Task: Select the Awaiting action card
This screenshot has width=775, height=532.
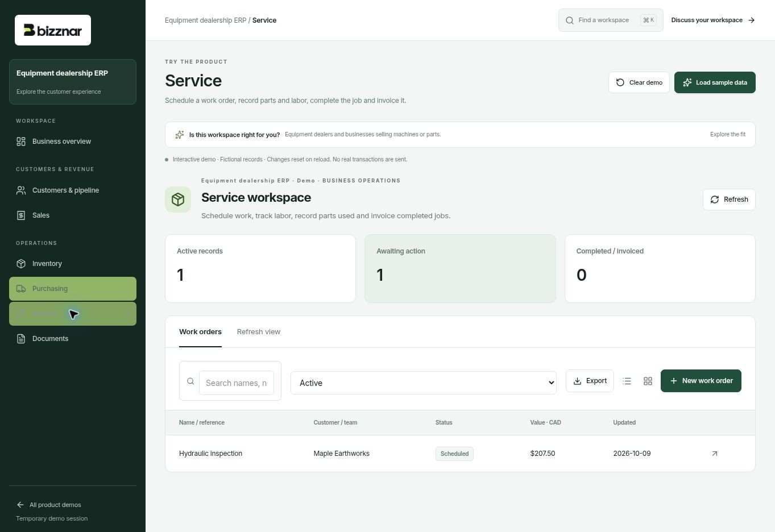Action: click(x=460, y=268)
